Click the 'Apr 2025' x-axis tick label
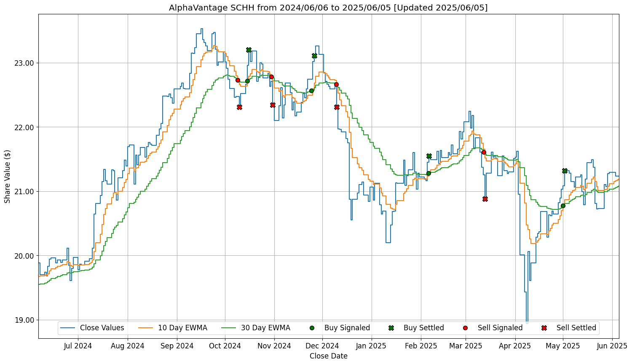 [x=515, y=346]
